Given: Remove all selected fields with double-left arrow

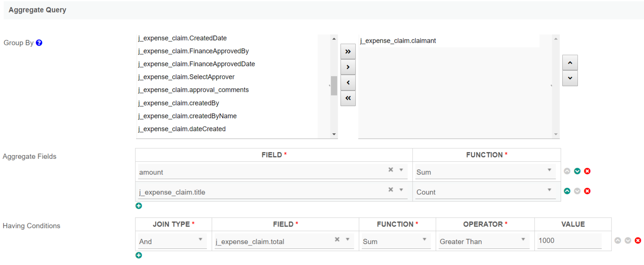Looking at the screenshot, I should (348, 98).
